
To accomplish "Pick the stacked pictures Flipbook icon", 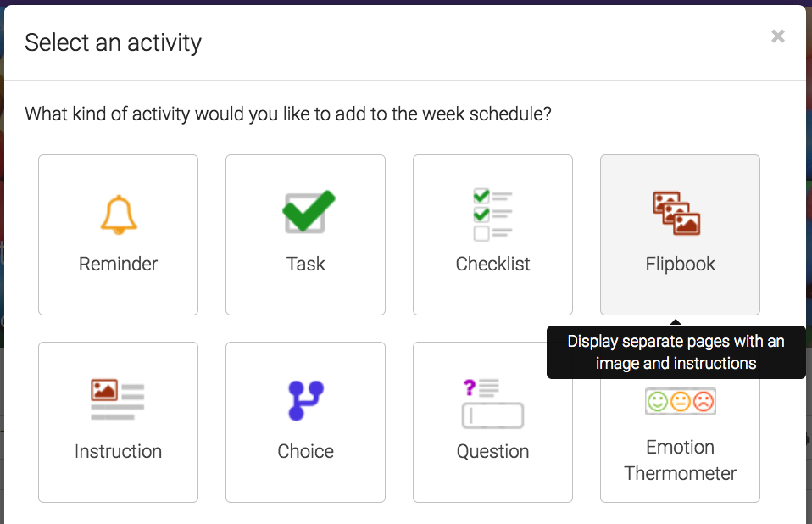I will point(676,213).
